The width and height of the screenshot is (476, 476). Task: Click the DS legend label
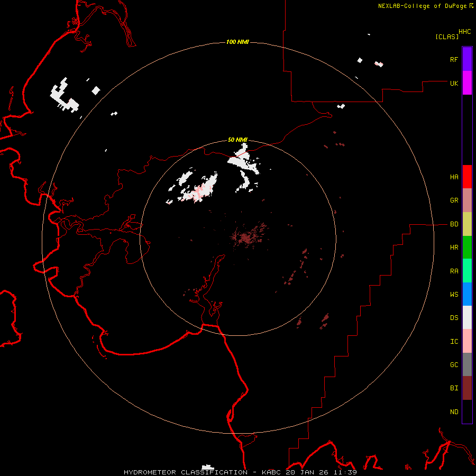click(x=454, y=318)
